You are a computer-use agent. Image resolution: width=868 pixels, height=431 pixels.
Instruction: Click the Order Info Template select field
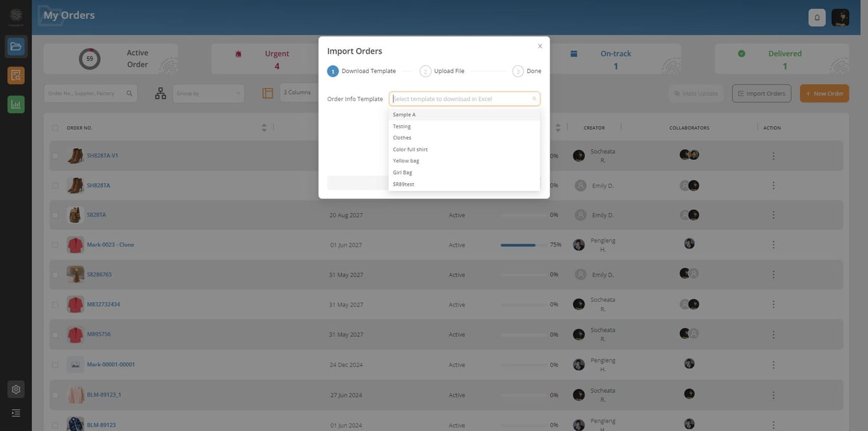[x=465, y=99]
